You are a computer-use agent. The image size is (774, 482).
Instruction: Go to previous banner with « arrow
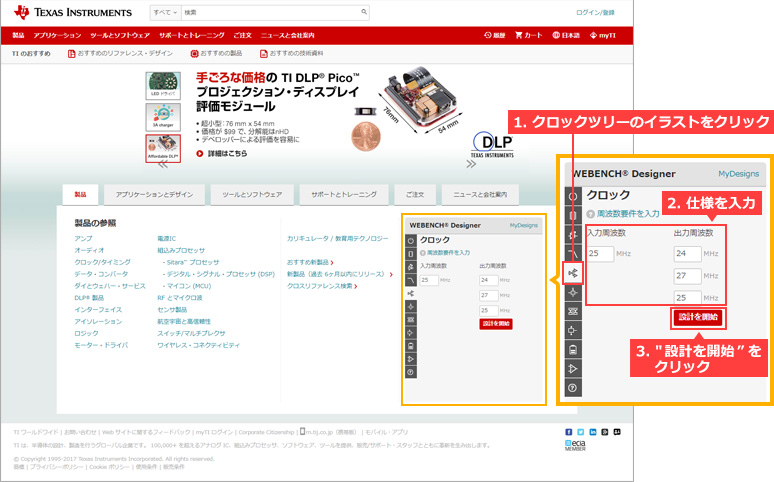click(162, 164)
